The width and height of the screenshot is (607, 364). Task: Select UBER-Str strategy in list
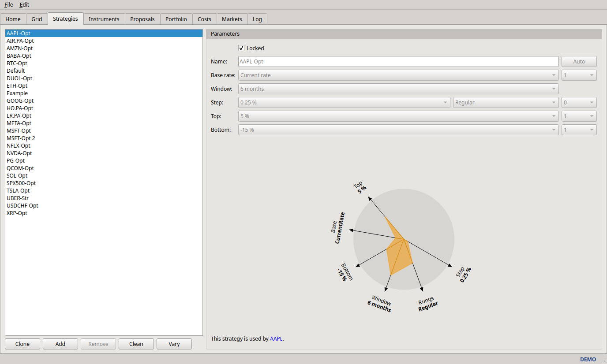(104, 198)
